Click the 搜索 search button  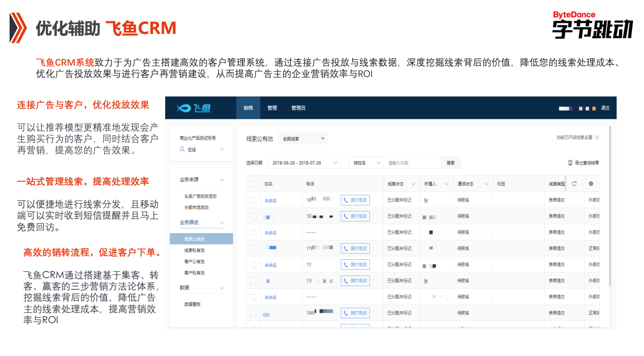click(450, 162)
